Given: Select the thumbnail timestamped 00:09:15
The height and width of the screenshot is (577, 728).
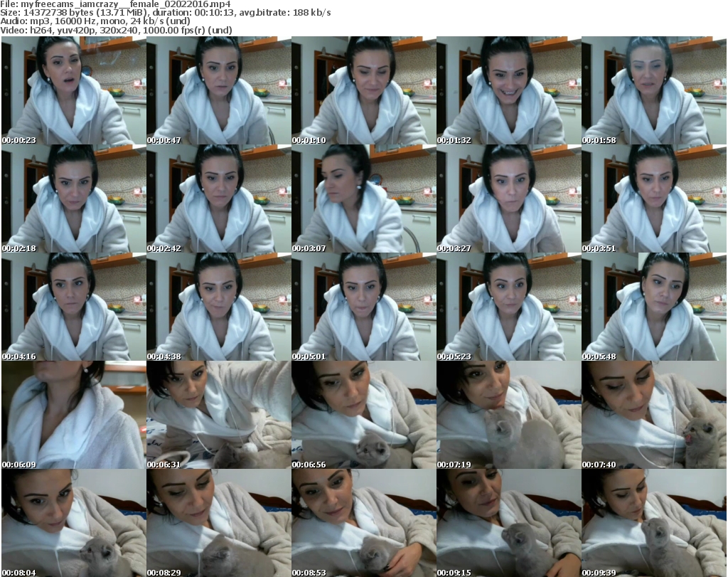Looking at the screenshot, I should click(509, 523).
